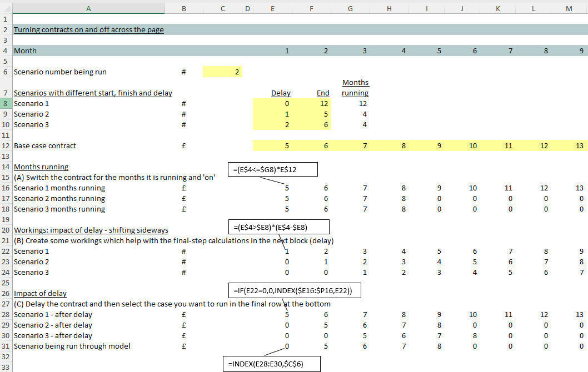The image size is (588, 372).
Task: Select the =(E$4<=$G8)*E$12 formula text box
Action: pos(272,169)
